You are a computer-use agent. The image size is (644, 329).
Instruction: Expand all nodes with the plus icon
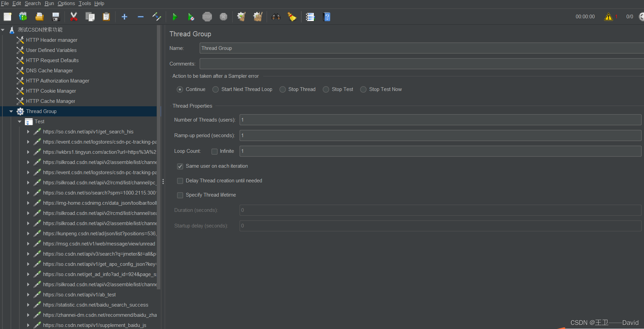pos(124,17)
